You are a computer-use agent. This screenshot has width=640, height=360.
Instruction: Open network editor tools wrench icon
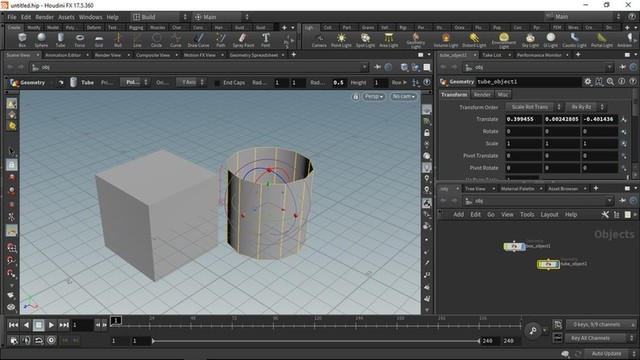coord(605,214)
